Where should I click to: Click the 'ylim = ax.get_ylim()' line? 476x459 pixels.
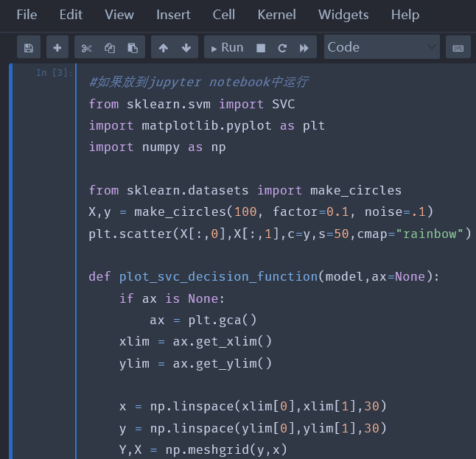pos(195,364)
